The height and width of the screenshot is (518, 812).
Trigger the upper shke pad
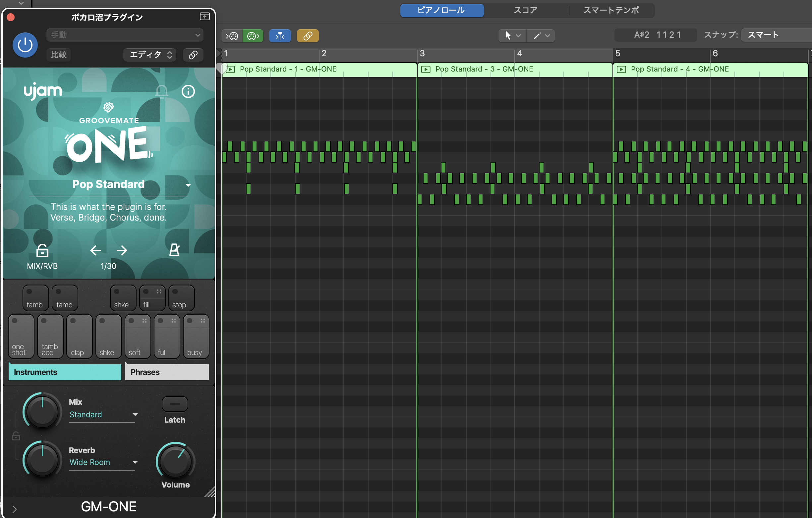tap(123, 298)
